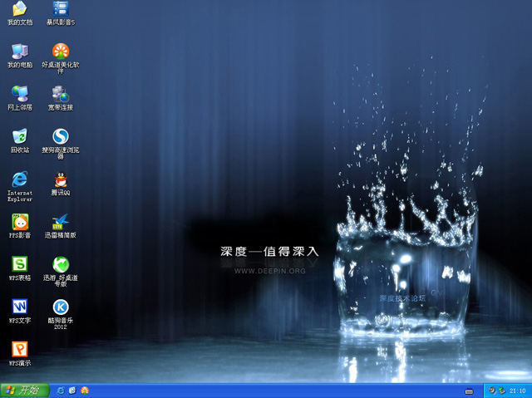Open WPS文字 word processor
Viewport: 532px width, 398px height.
tap(19, 307)
